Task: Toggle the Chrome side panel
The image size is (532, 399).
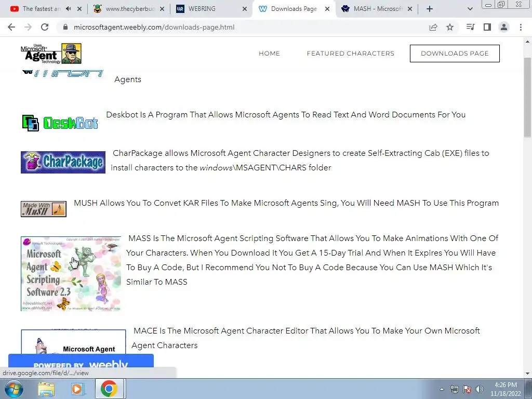Action: click(x=487, y=27)
